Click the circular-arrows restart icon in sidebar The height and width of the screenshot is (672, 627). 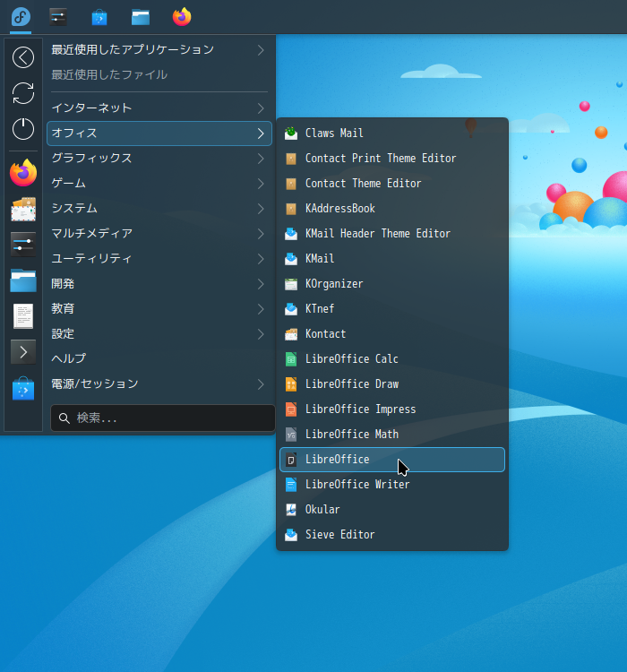point(23,93)
